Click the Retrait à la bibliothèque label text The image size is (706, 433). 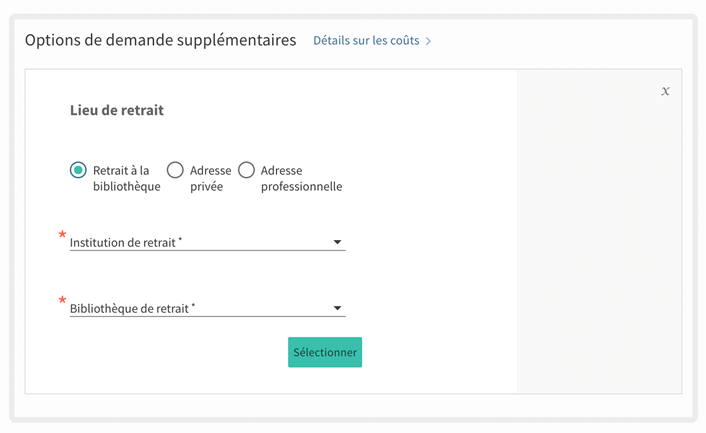(x=125, y=178)
